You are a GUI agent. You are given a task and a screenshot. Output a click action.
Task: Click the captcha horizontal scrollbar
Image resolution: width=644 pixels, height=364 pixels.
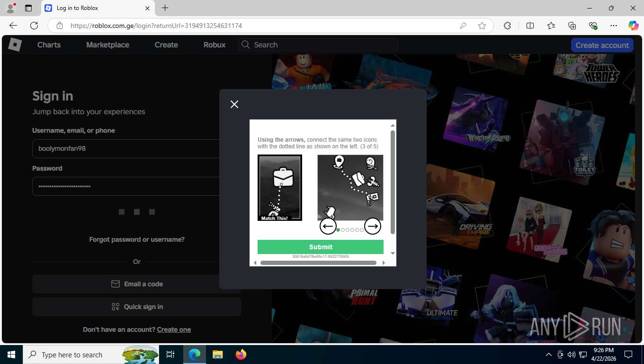pos(318,263)
